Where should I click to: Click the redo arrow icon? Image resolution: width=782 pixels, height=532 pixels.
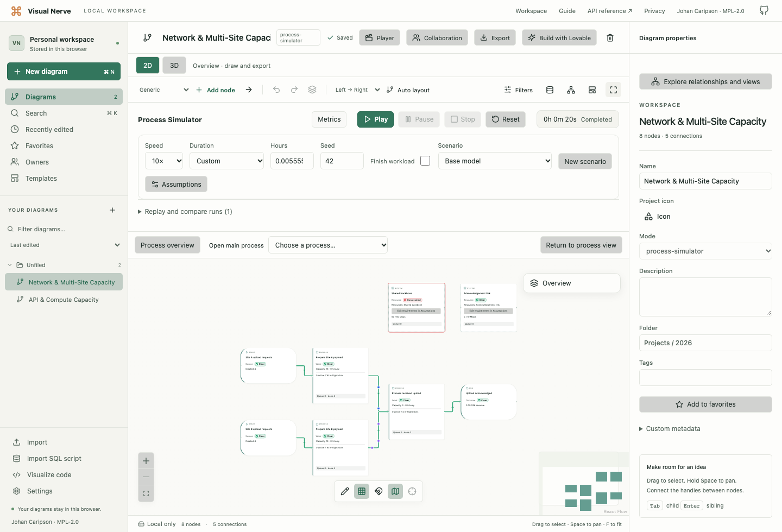pyautogui.click(x=294, y=90)
